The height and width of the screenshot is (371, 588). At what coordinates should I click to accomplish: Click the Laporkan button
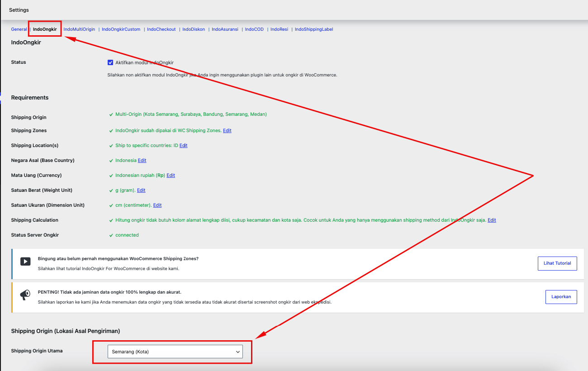(x=561, y=297)
